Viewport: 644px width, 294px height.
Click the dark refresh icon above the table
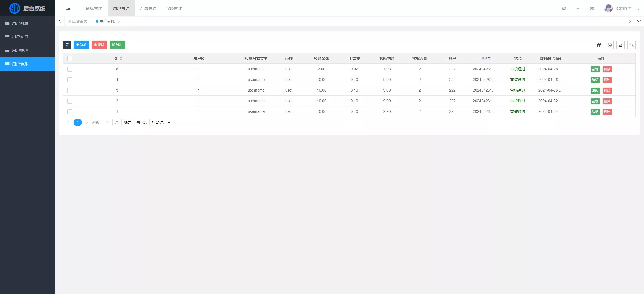point(67,45)
